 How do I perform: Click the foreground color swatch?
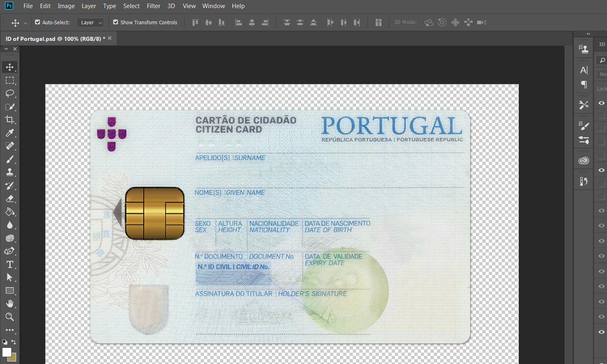(x=7, y=352)
